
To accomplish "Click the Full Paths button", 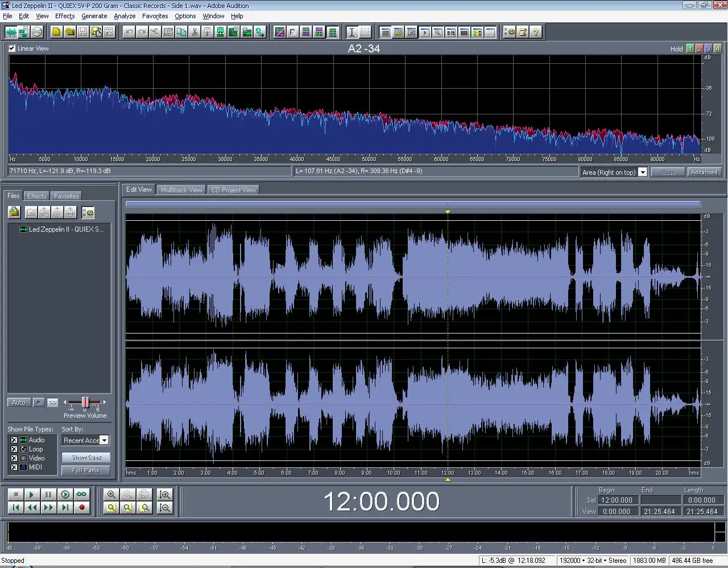I will click(86, 471).
